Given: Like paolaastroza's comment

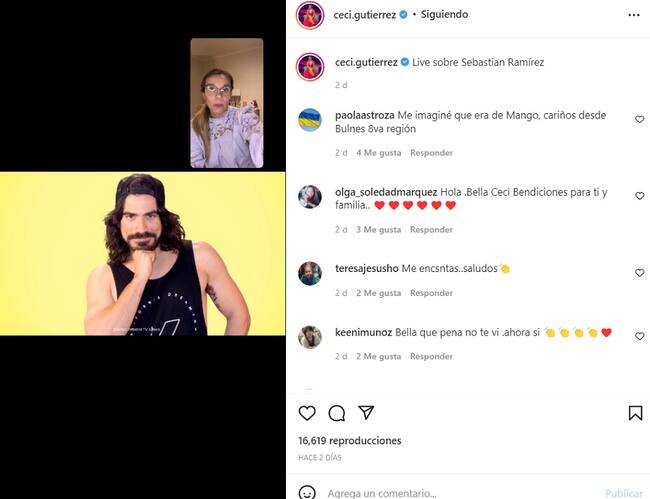Looking at the screenshot, I should [x=640, y=119].
